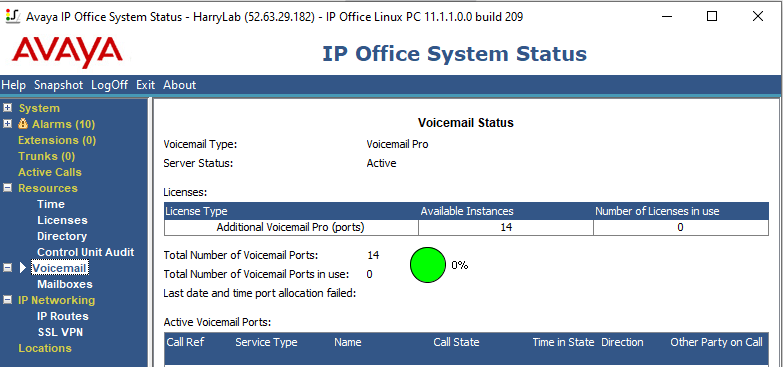Image resolution: width=783 pixels, height=367 pixels.
Task: Collapse the IP Networking tree node
Action: pos(7,300)
